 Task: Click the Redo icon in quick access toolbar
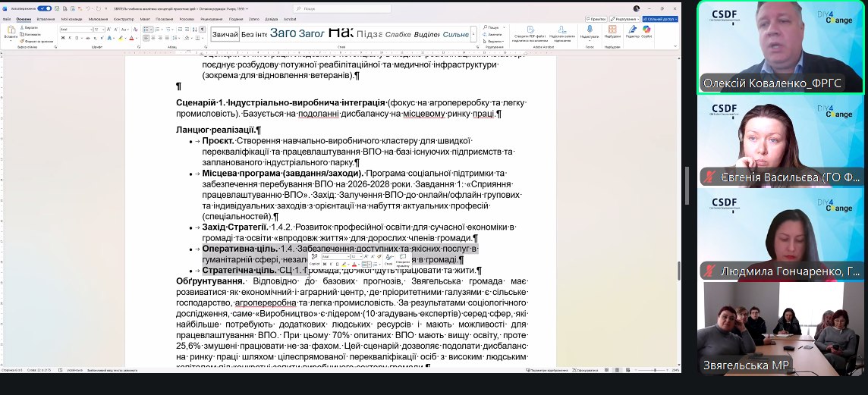click(99, 9)
